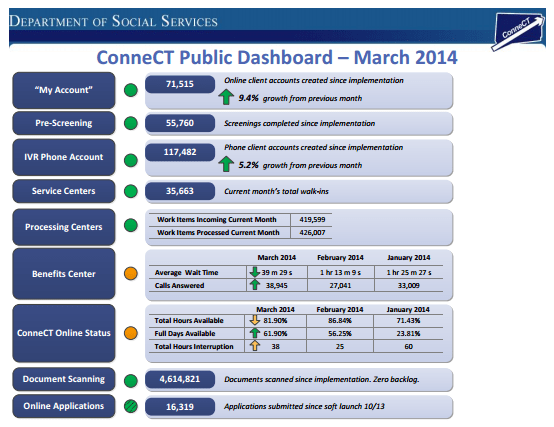Click Benefits Center "February 2014" column header
Viewport: 554px width, 427px height.
pos(340,257)
